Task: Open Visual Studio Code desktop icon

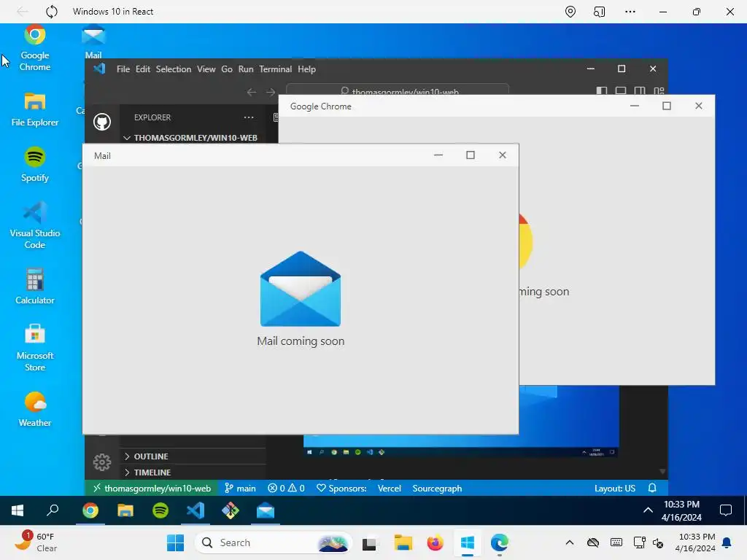Action: coord(35,226)
